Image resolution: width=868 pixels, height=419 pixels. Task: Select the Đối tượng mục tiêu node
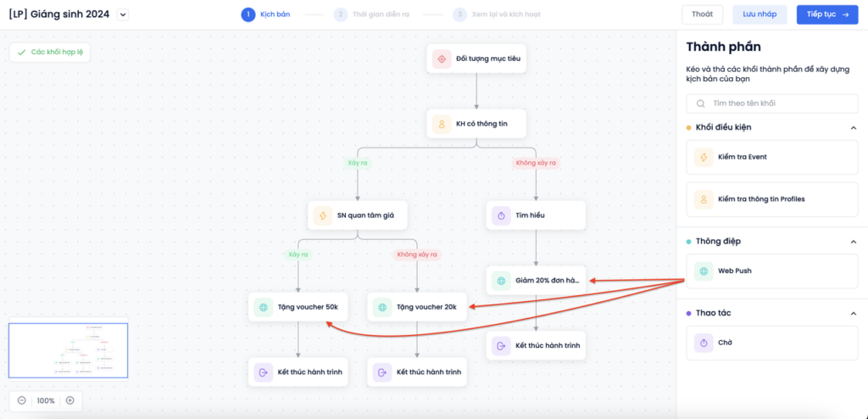tap(476, 59)
